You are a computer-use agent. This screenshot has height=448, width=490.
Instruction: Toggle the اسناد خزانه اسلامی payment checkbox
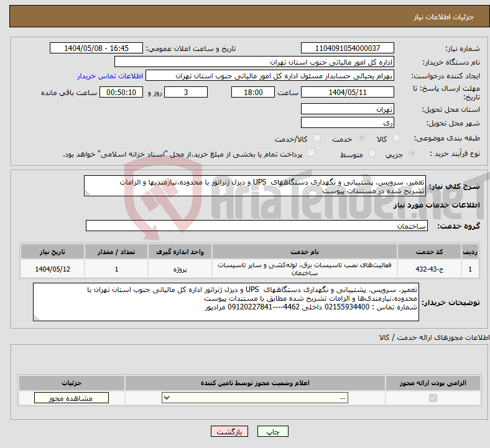[x=311, y=153]
